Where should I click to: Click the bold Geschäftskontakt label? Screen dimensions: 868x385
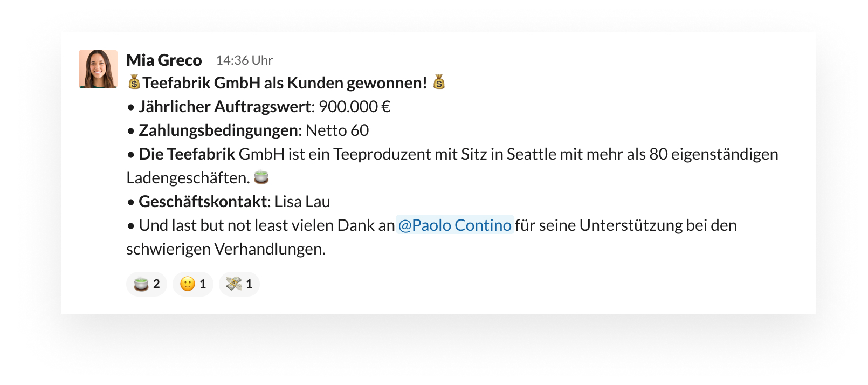[203, 202]
